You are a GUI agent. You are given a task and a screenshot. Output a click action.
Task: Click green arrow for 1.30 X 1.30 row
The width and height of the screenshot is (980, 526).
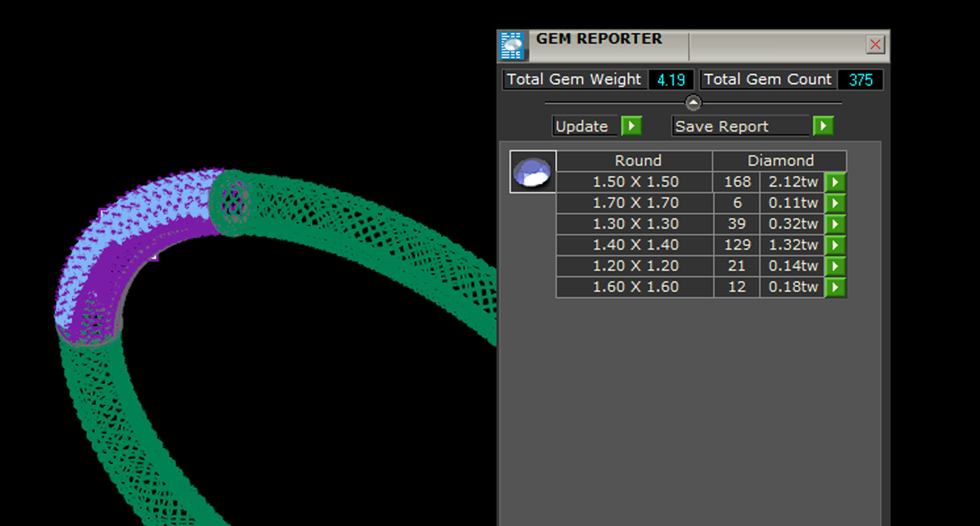click(835, 224)
